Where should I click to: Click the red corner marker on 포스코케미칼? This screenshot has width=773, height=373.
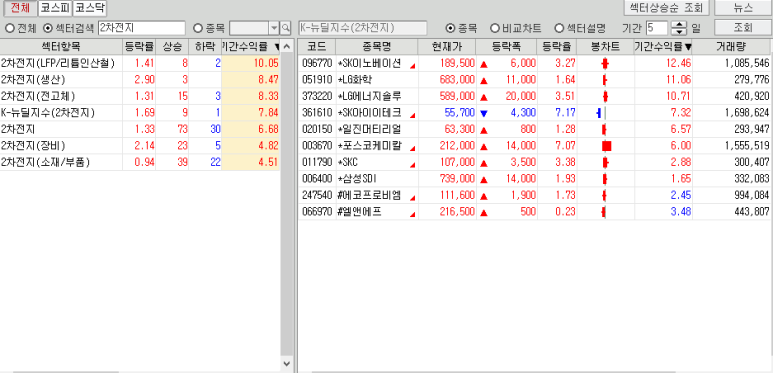pos(413,148)
